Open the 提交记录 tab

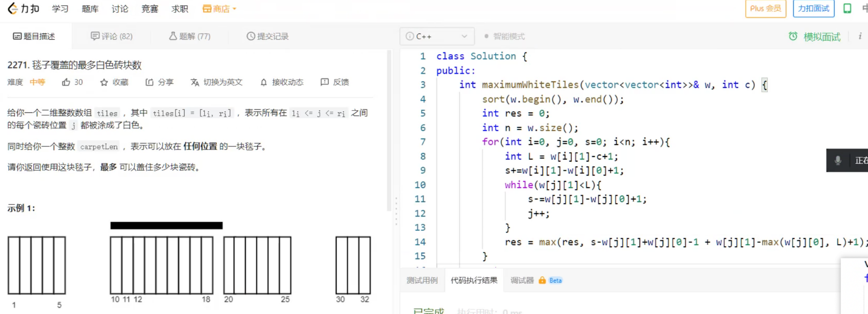coord(267,36)
